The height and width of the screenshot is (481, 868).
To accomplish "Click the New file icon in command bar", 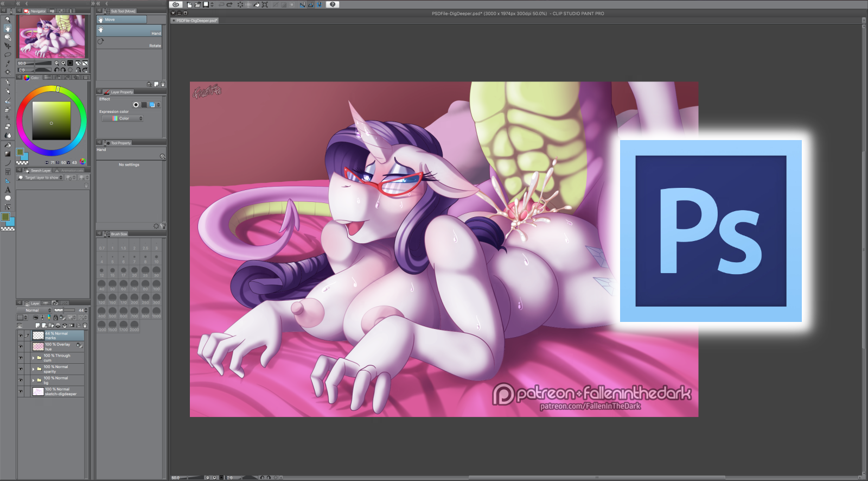I will (189, 4).
